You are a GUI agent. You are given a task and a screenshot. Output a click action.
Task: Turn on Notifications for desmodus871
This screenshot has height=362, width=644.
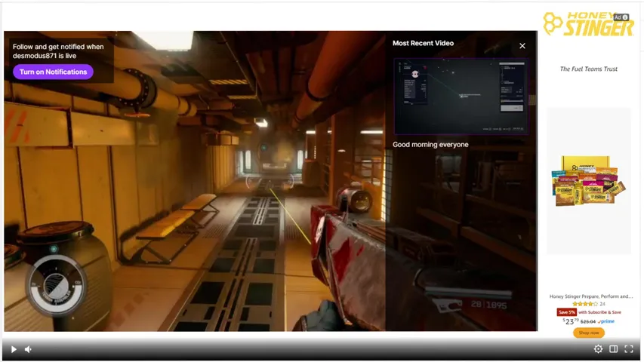pos(53,72)
